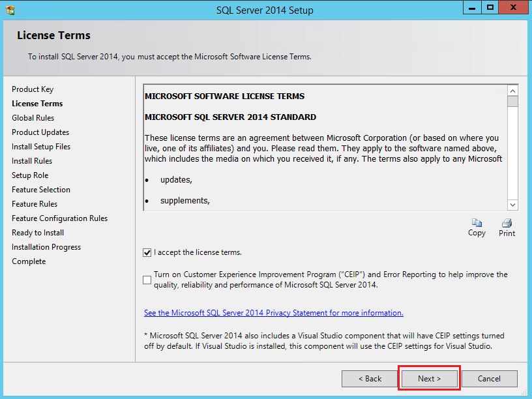This screenshot has width=532, height=399.
Task: Click the MICROSOFT SQL SERVER 2014 STANDARD heading
Action: point(230,117)
